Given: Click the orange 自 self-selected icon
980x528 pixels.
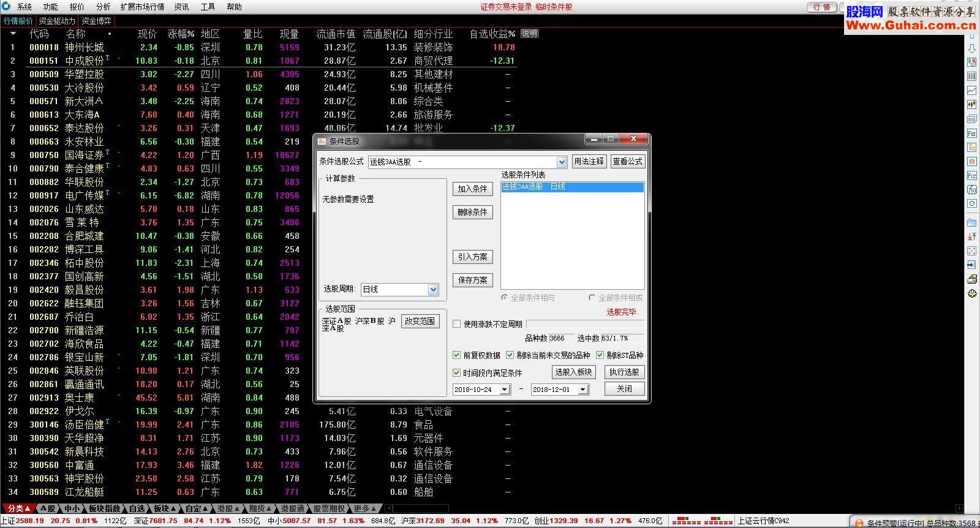Looking at the screenshot, I should pos(971,161).
